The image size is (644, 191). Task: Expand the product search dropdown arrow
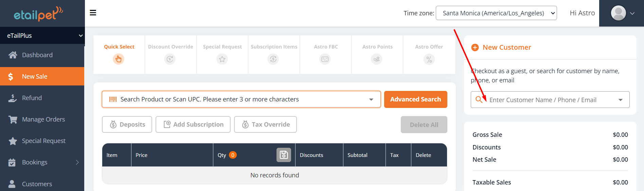(371, 99)
